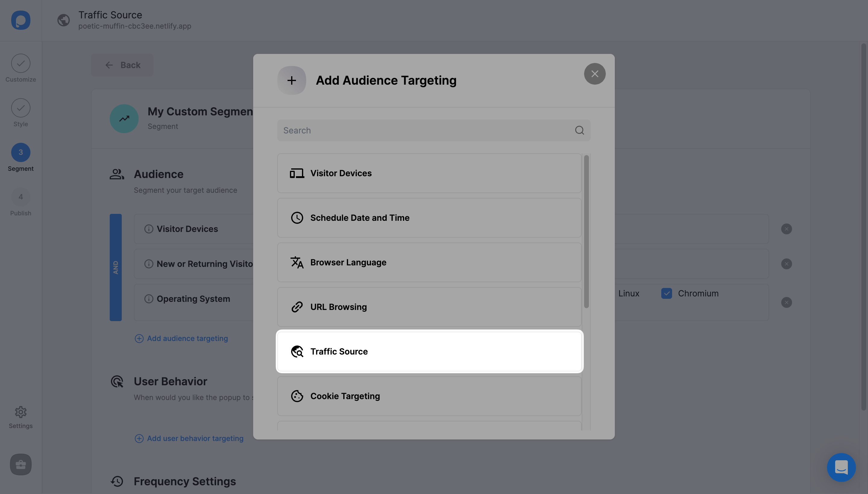Click the URL Browsing link icon
Image resolution: width=868 pixels, height=494 pixels.
(297, 307)
